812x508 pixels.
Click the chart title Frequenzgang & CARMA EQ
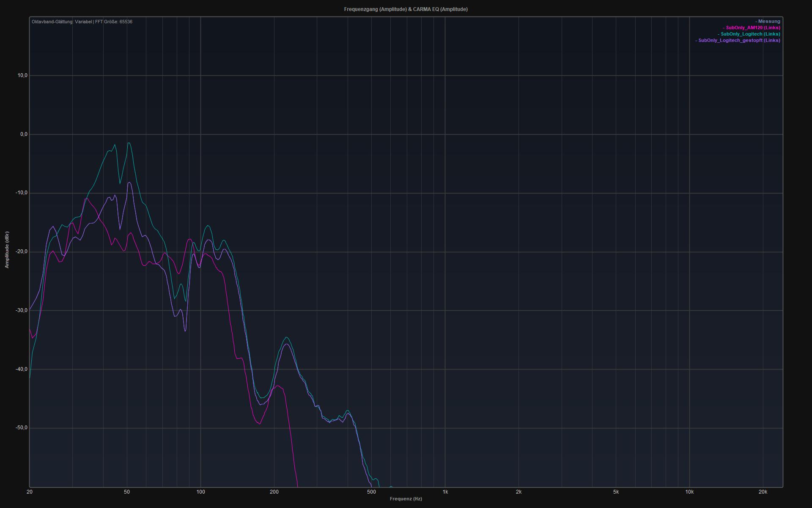tap(406, 9)
